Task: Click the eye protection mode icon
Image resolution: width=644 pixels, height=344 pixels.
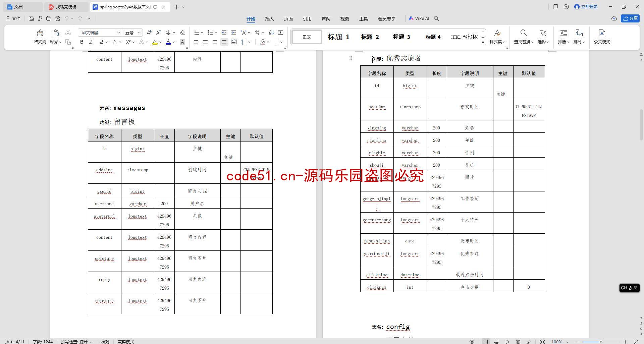Action: (472, 342)
